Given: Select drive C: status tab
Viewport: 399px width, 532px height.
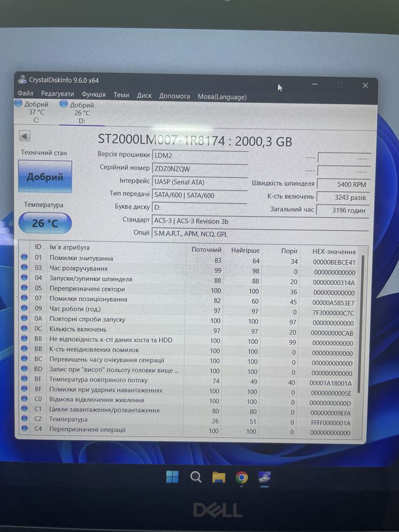Looking at the screenshot, I should [32, 112].
